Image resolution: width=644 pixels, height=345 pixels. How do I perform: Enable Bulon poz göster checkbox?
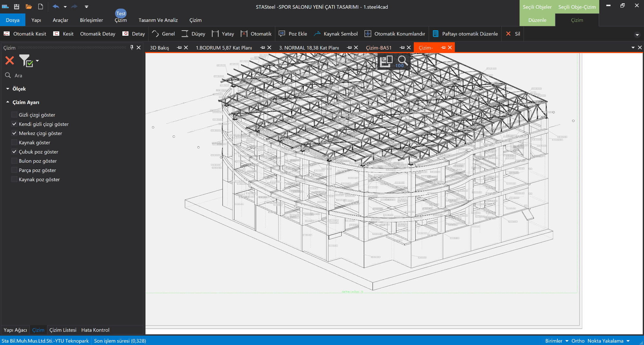click(14, 161)
